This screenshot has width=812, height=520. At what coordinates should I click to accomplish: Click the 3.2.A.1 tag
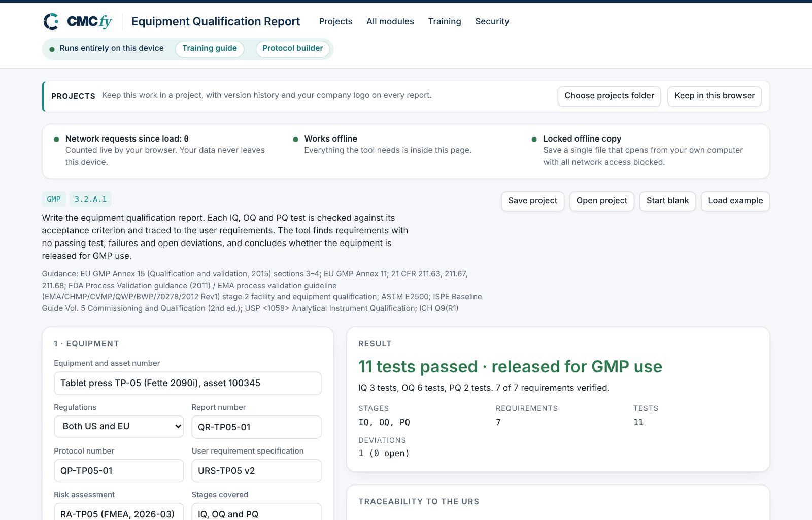(x=91, y=199)
